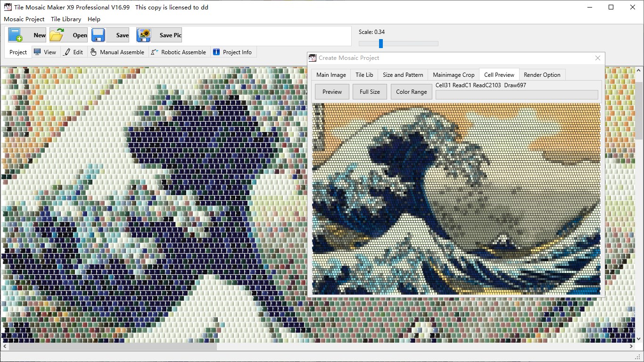The image size is (644, 362).
Task: Click the mosaic preview thumbnail
Action: pyautogui.click(x=456, y=198)
